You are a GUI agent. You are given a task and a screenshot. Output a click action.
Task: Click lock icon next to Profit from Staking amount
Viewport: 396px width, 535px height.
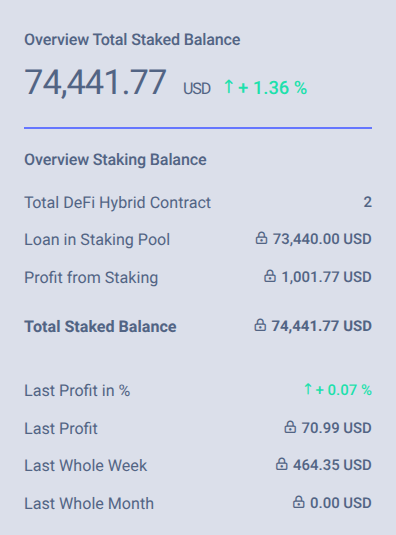(x=270, y=276)
